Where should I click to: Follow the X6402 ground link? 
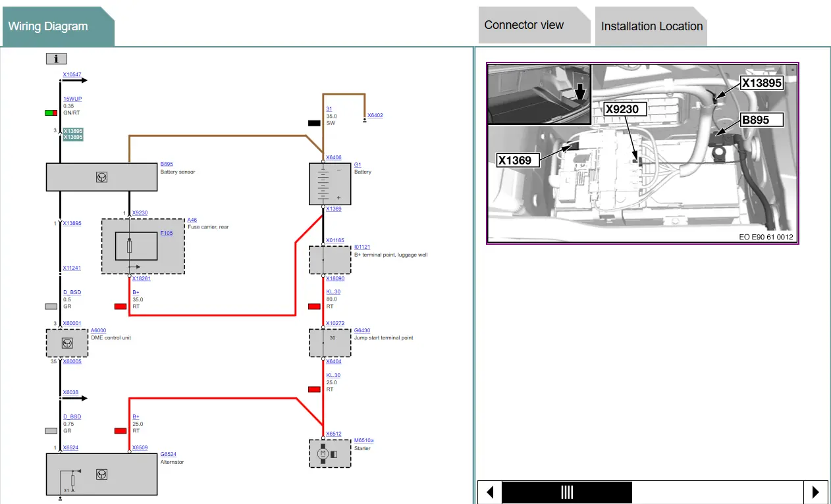pyautogui.click(x=375, y=116)
